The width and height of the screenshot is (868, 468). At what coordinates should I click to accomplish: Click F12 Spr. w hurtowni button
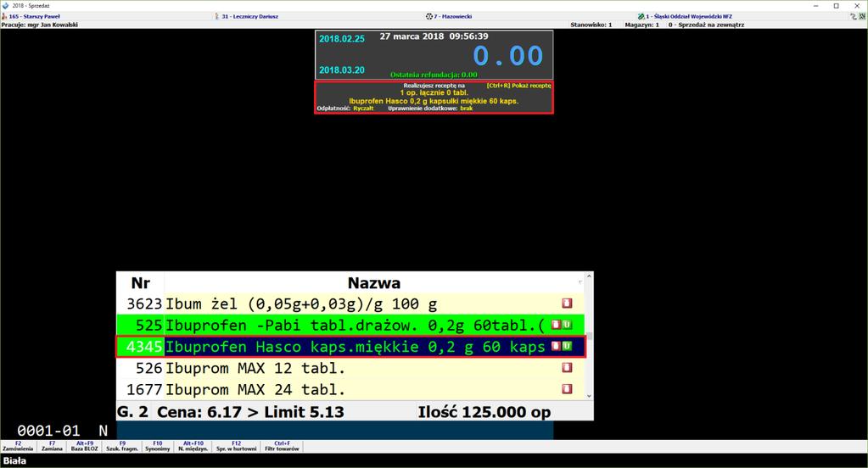tap(237, 447)
